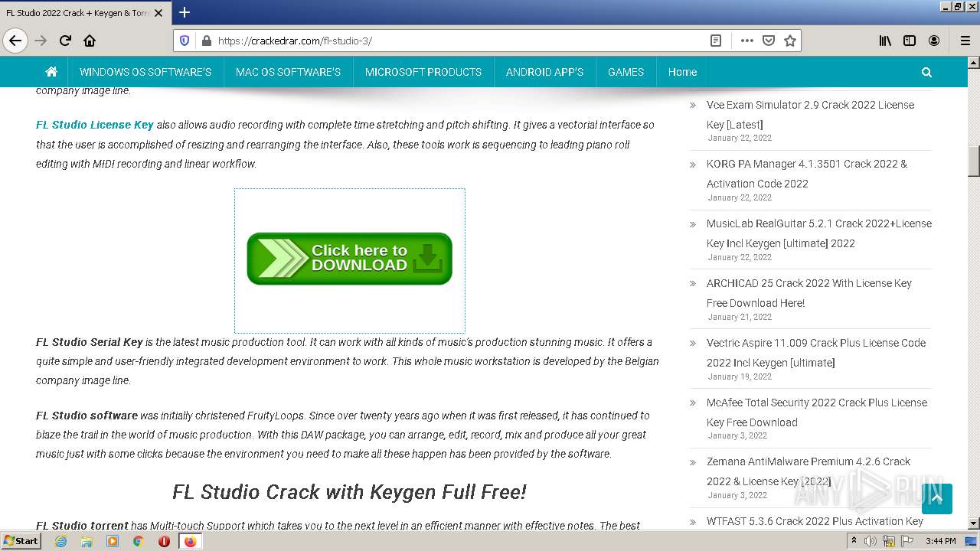Screen dimensions: 980x551
Task: Open the GAMES menu item
Action: point(626,72)
